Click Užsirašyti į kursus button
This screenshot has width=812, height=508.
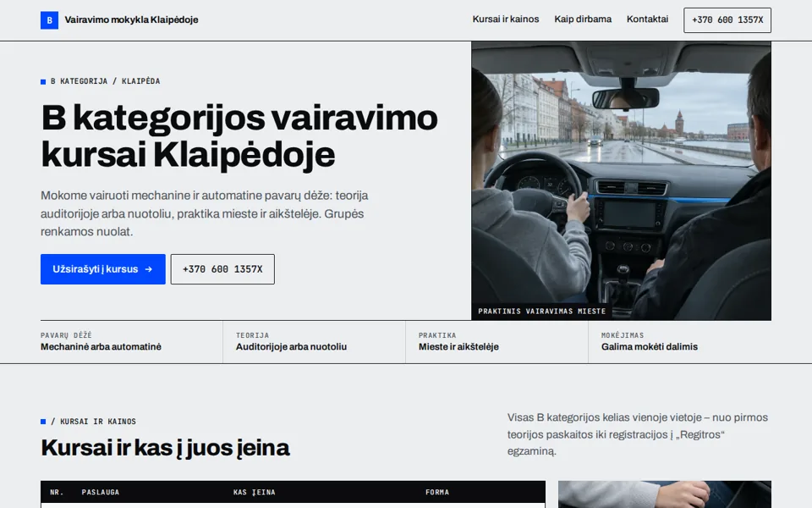pyautogui.click(x=103, y=269)
